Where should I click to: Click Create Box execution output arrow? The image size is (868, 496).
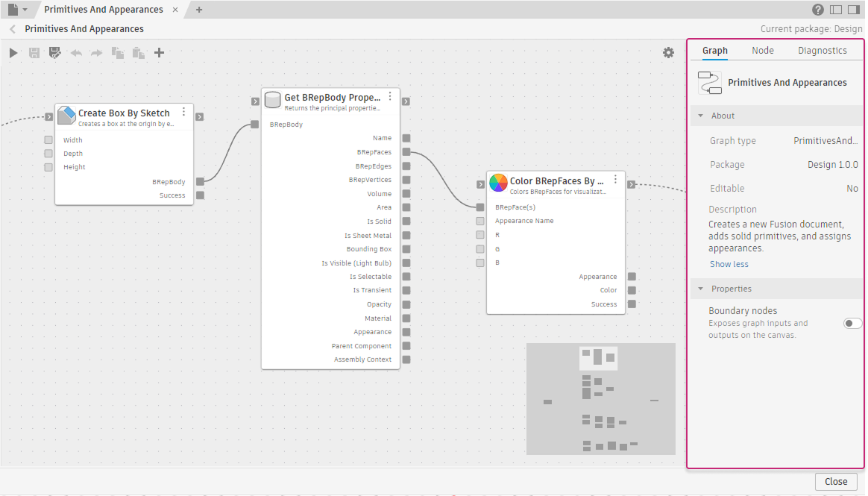[200, 117]
